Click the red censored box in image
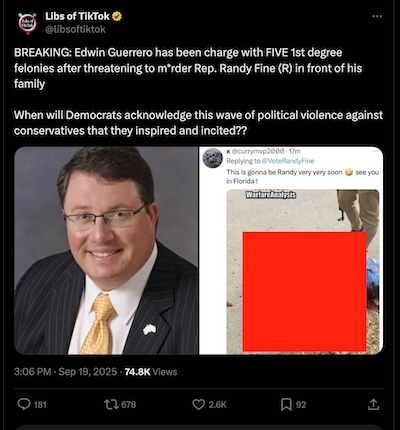The height and width of the screenshot is (430, 400). point(304,292)
